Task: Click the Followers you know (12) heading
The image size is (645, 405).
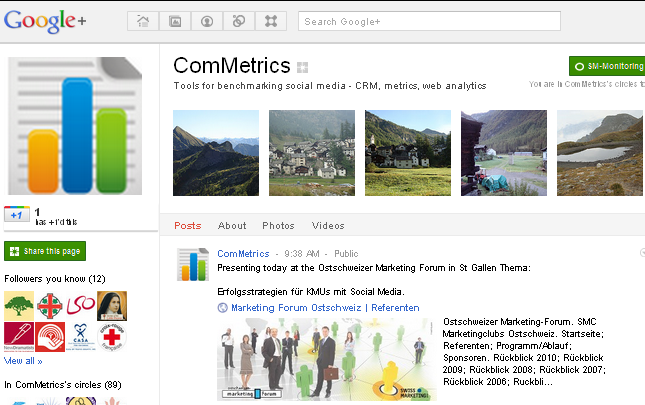Action: (x=55, y=279)
